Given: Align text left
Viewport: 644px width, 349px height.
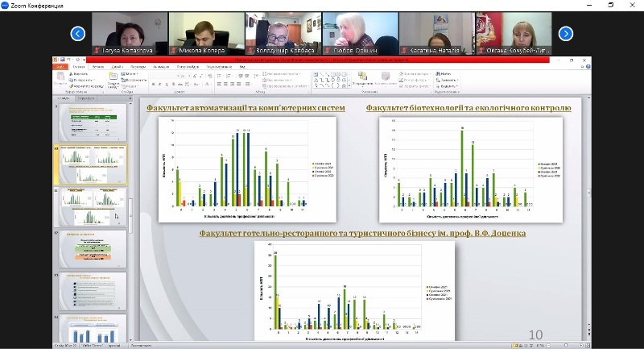Looking at the screenshot, I should [x=219, y=84].
